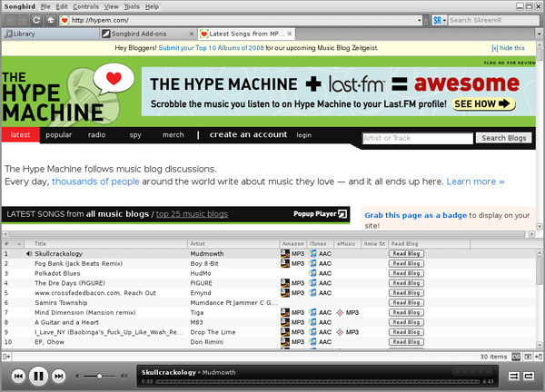Viewport: 545px width, 392px height.
Task: Click SEE HOW on Last.fm banner
Action: pos(483,103)
